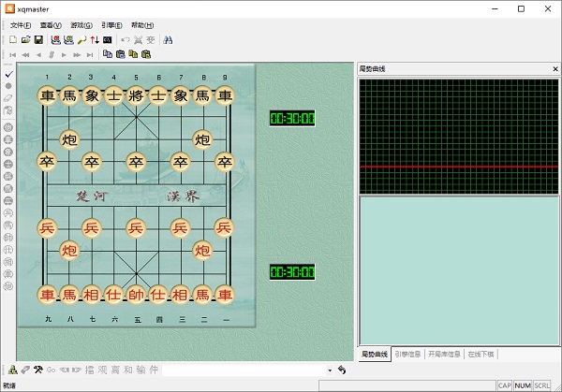This screenshot has width=562, height=392.
Task: Click the rewind multiple moves button
Action: coord(25,55)
